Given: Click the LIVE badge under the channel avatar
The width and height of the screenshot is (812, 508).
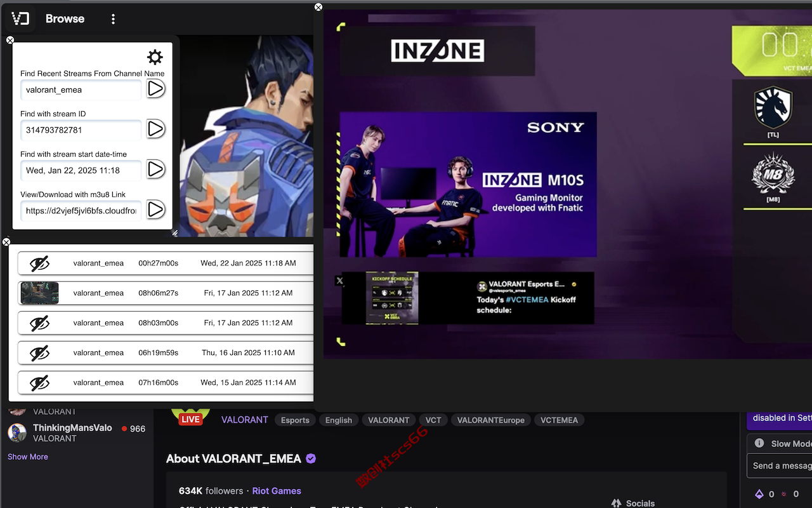Looking at the screenshot, I should click(190, 419).
